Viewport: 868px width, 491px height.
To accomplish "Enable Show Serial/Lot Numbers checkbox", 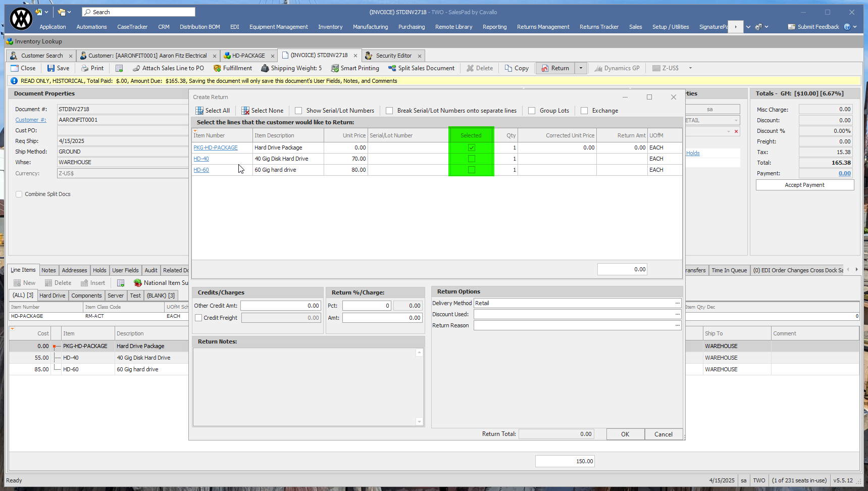I will click(x=299, y=111).
